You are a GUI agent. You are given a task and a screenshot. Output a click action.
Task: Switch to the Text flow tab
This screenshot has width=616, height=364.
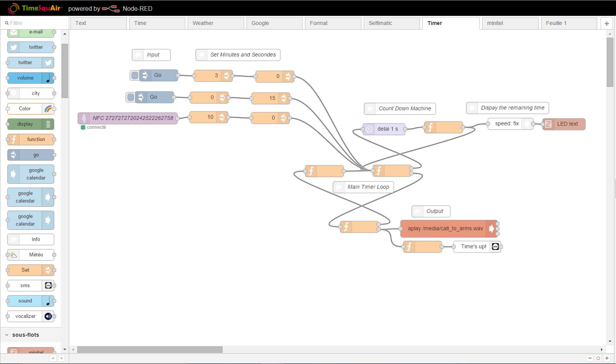pos(98,23)
